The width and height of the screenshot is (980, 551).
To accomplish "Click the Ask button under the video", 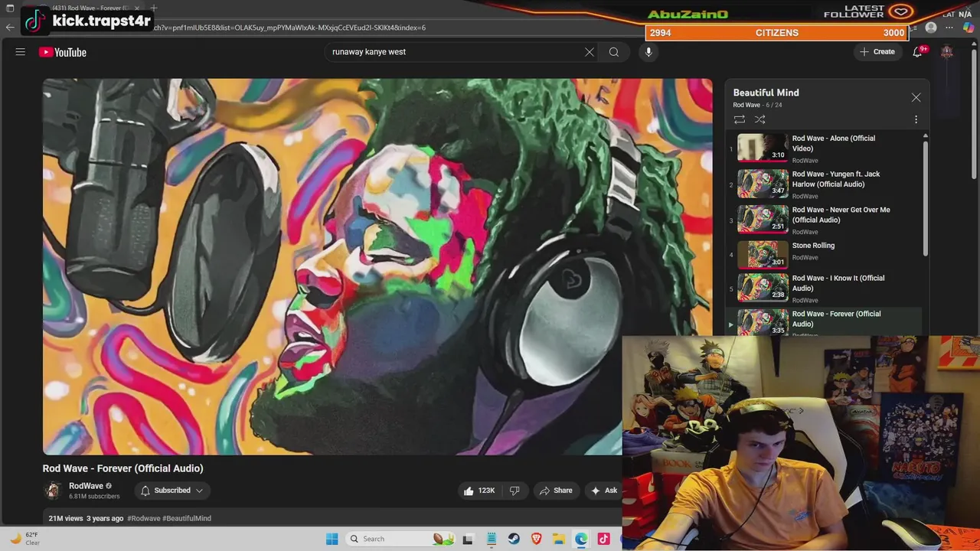I will click(x=604, y=491).
